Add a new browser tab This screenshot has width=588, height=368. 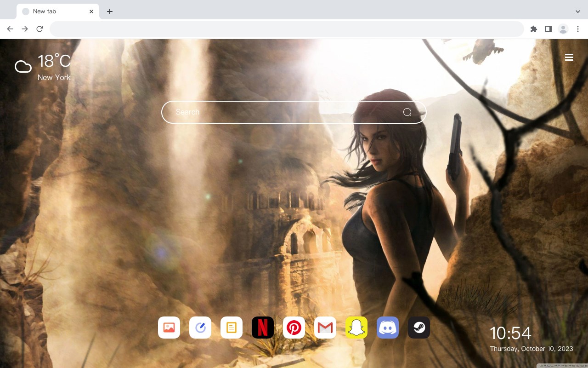tap(109, 11)
